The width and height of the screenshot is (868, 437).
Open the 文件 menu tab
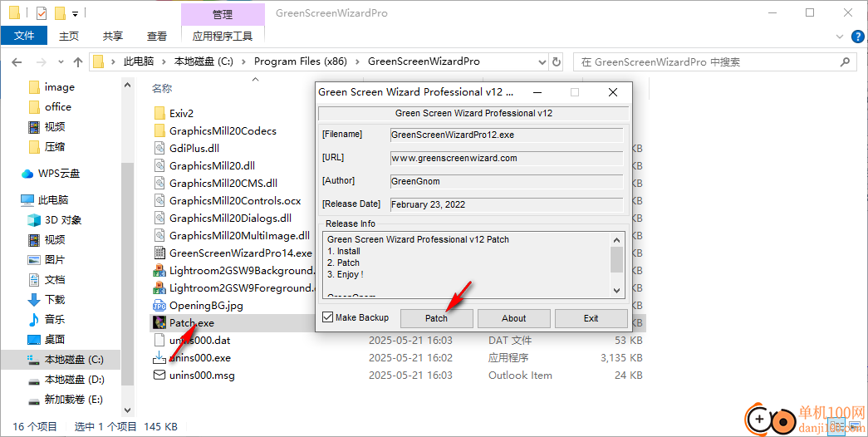[24, 36]
